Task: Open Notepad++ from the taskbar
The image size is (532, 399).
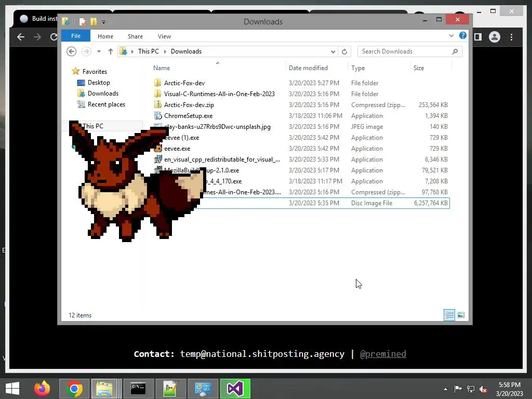Action: pos(170,389)
